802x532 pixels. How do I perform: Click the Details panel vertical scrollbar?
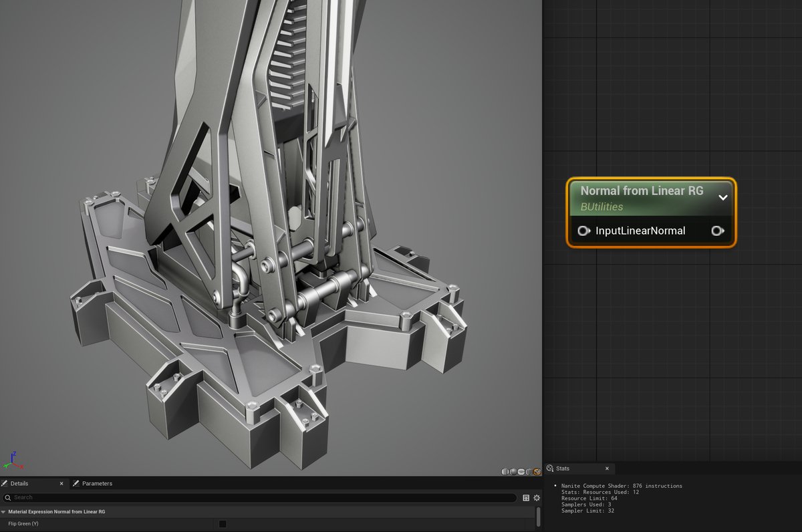click(538, 517)
